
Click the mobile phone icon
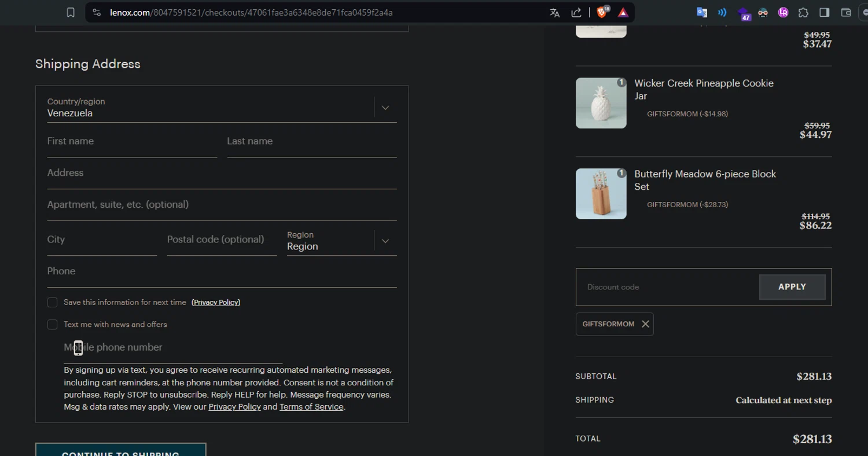pos(78,348)
